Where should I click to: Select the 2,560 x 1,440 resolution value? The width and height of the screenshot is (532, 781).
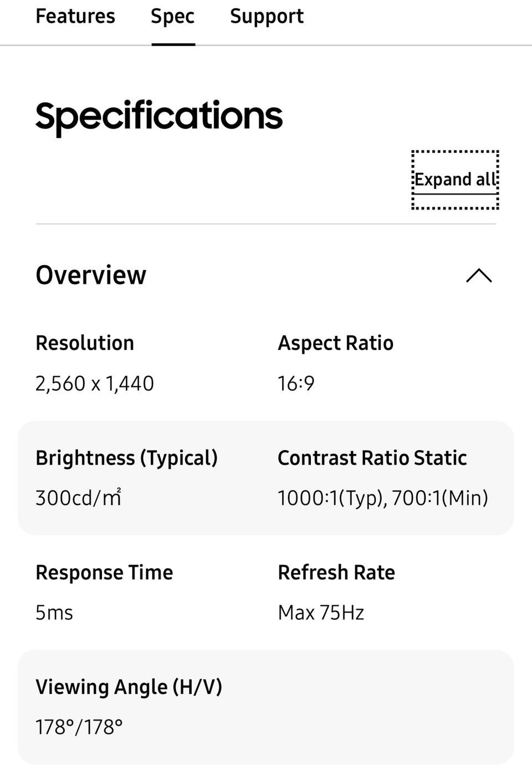click(95, 384)
